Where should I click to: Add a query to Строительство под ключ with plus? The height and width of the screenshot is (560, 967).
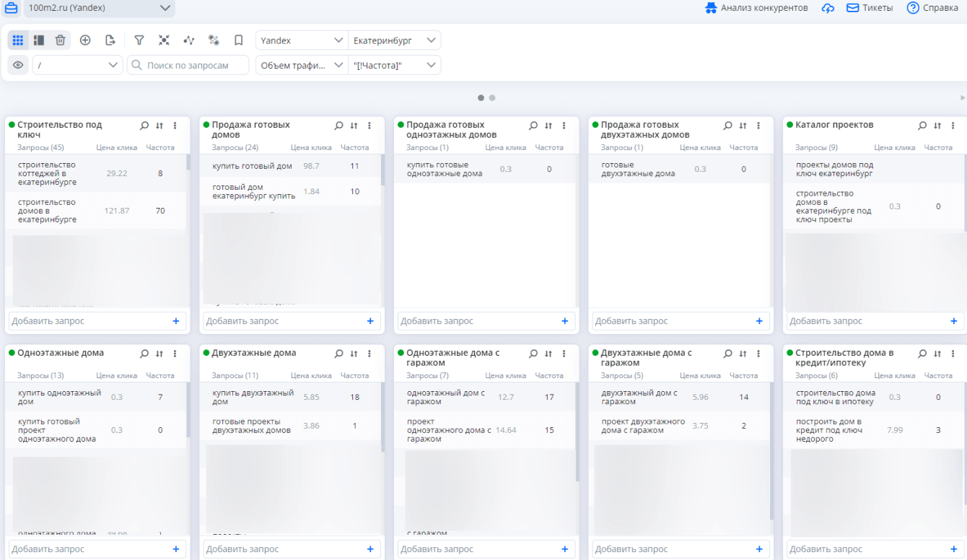(x=176, y=321)
